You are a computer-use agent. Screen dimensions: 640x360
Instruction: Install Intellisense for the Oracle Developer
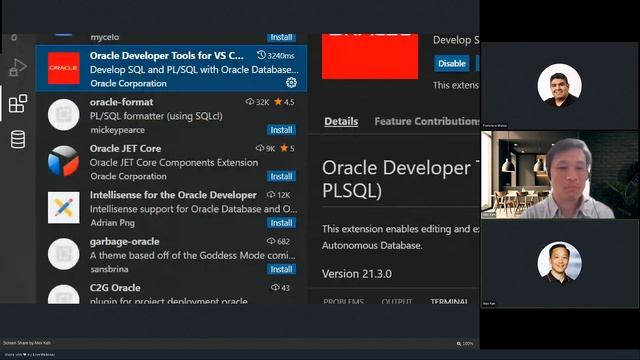[x=281, y=223]
